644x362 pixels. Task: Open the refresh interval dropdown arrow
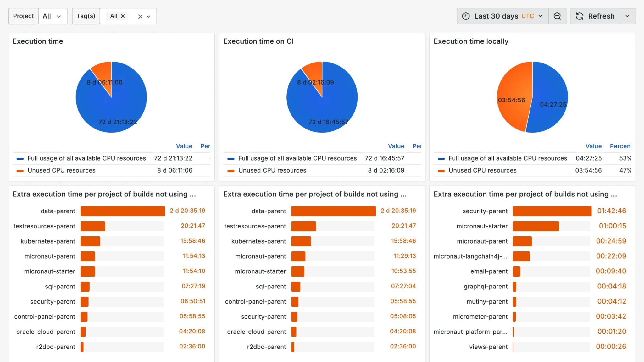coord(627,16)
